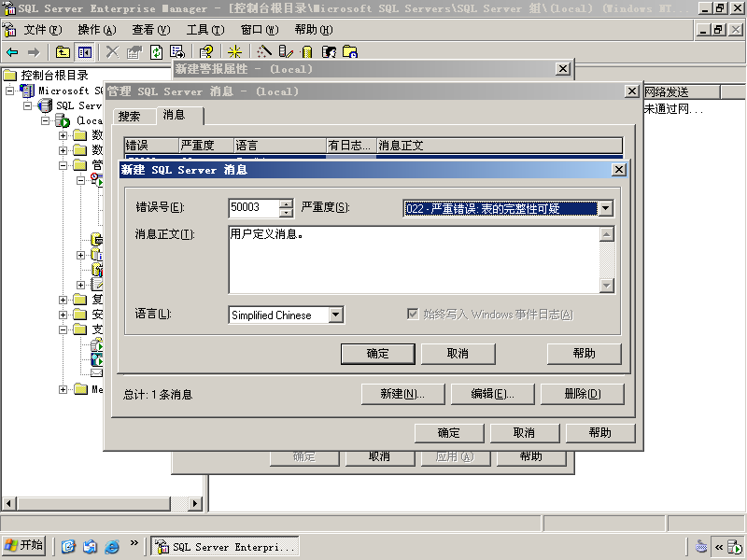Click the console tree's scroll right arrow

click(x=194, y=503)
